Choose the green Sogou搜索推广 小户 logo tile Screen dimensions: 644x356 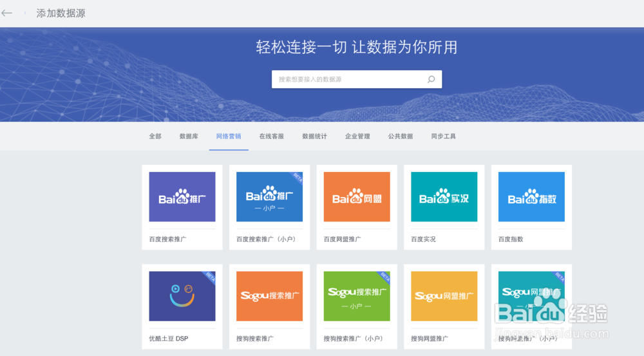click(x=357, y=296)
